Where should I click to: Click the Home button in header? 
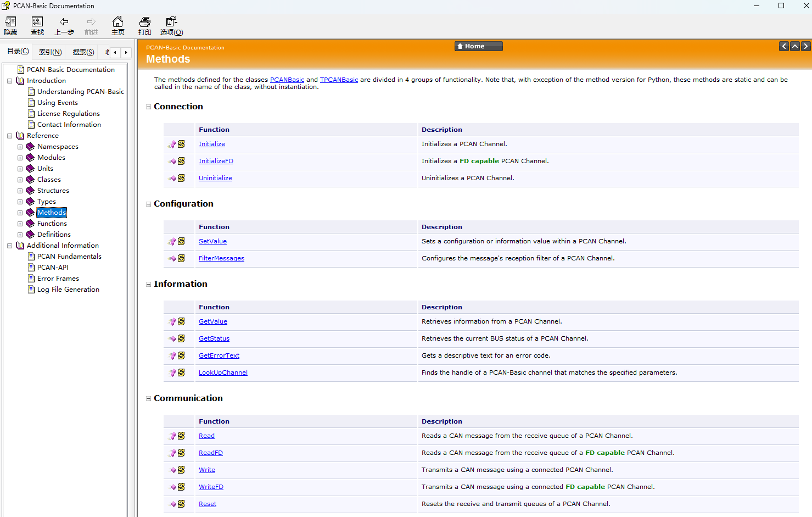(478, 46)
